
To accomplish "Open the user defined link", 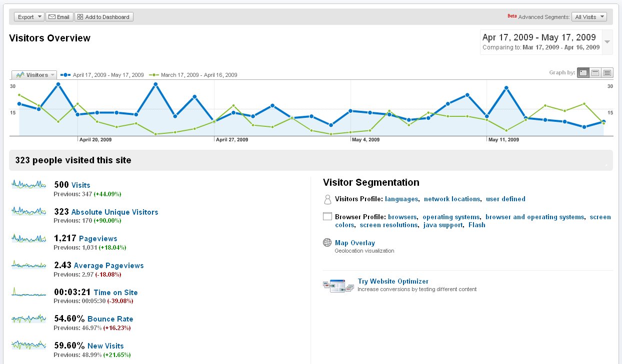I will coord(505,199).
